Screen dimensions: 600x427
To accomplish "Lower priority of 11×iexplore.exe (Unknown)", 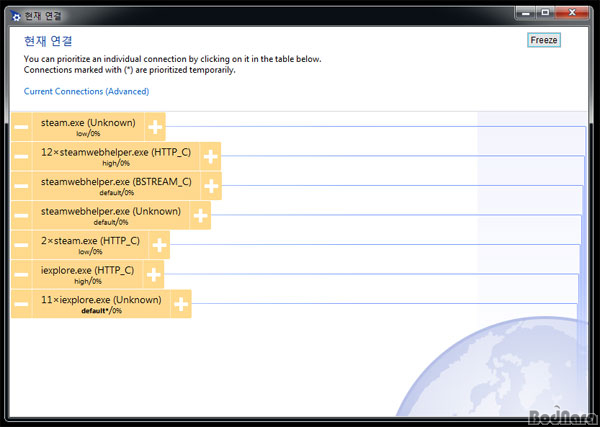I will coord(21,303).
